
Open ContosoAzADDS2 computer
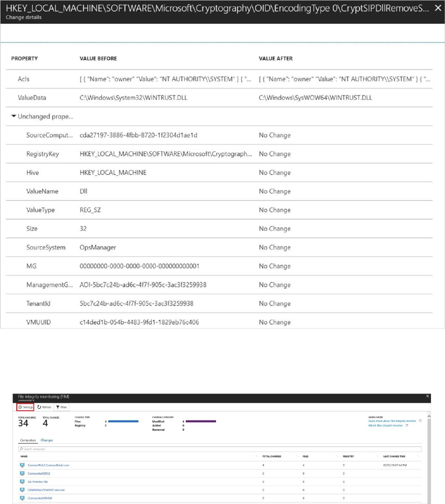pos(39,473)
